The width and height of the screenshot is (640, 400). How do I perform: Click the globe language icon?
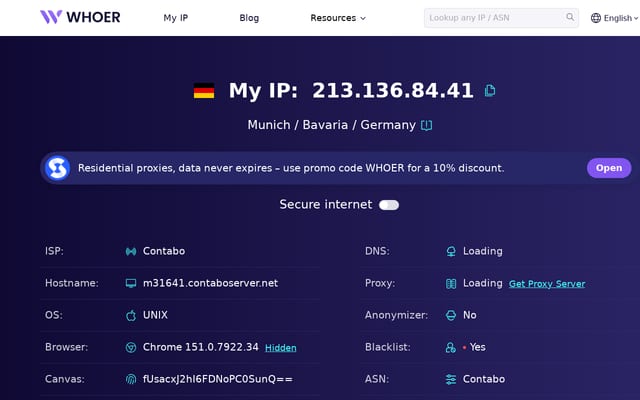click(596, 18)
